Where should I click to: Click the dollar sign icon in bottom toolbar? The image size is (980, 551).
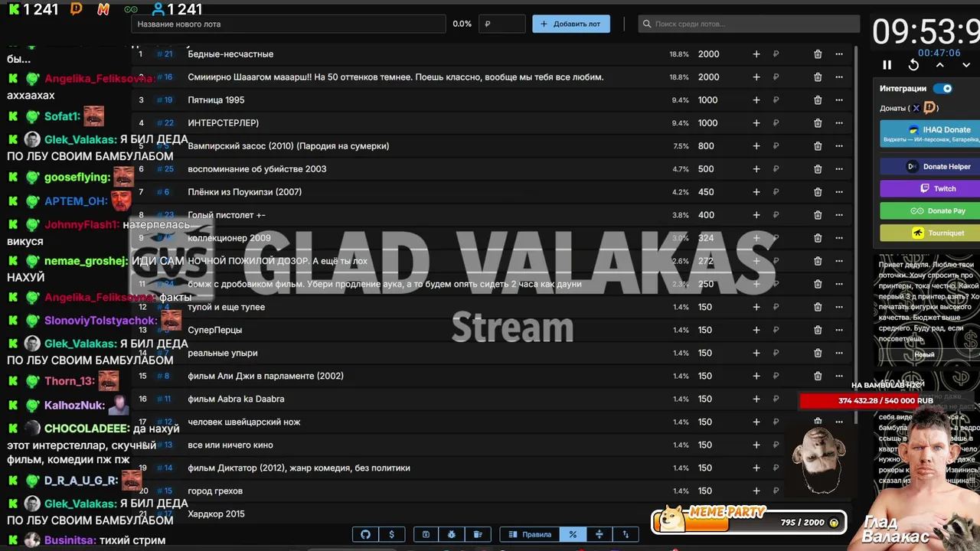392,534
